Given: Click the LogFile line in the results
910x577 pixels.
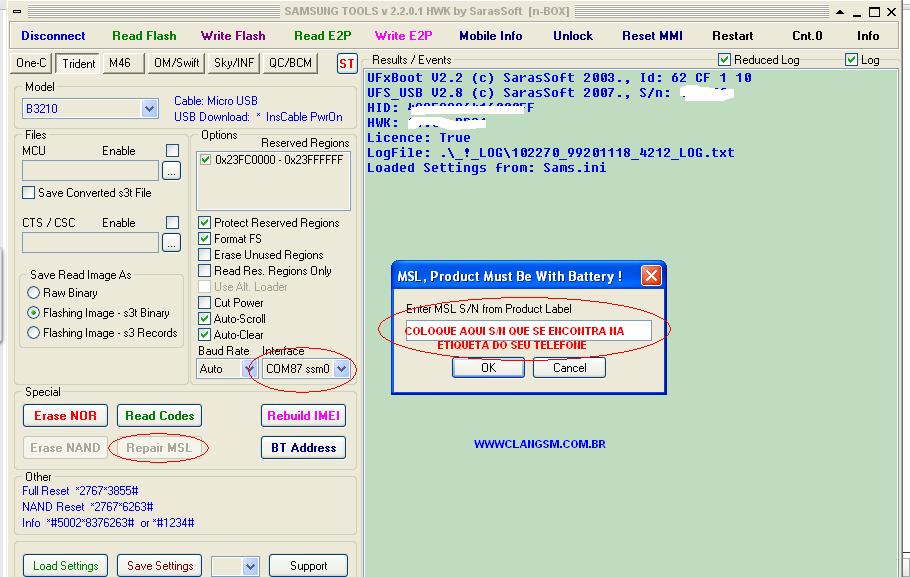Looking at the screenshot, I should 550,153.
